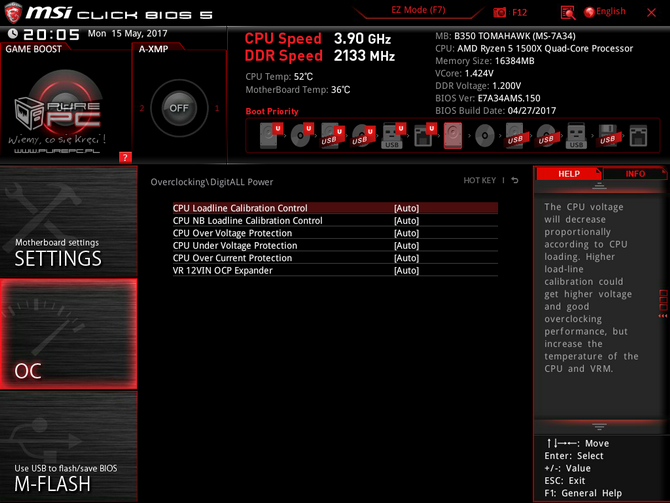The height and width of the screenshot is (503, 670).
Task: Click the DDR Speed 2133 MHz readout
Action: pyautogui.click(x=320, y=56)
